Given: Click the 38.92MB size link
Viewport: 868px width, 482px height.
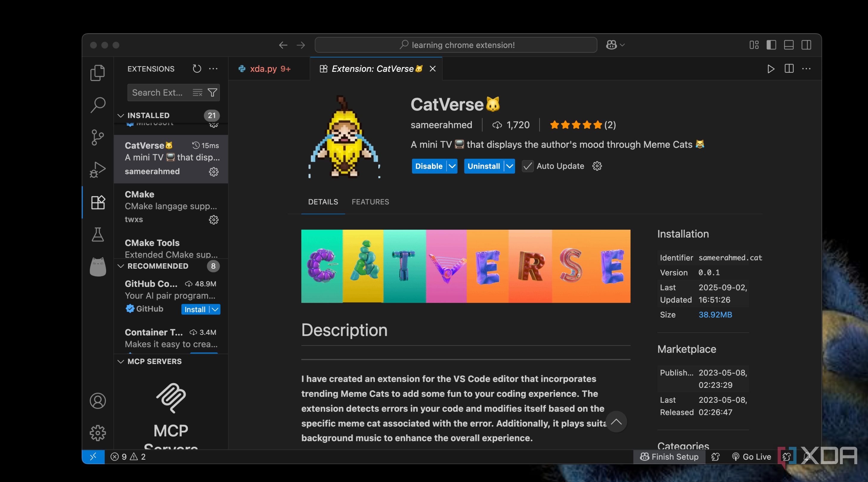Looking at the screenshot, I should [715, 315].
